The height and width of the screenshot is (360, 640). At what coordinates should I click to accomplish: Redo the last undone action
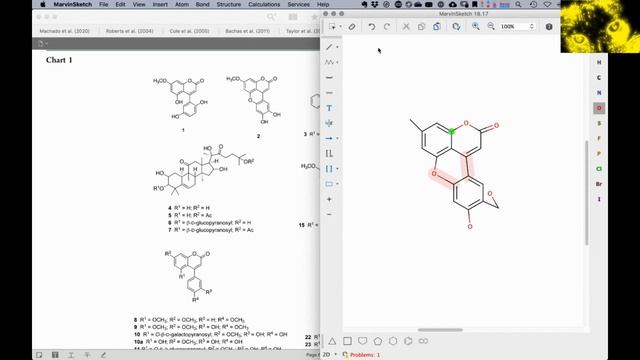387,27
